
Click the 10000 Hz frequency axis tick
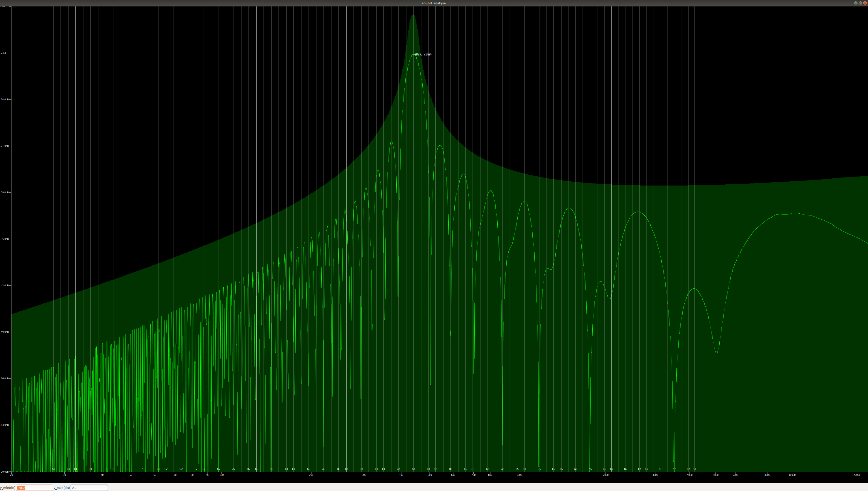792,475
